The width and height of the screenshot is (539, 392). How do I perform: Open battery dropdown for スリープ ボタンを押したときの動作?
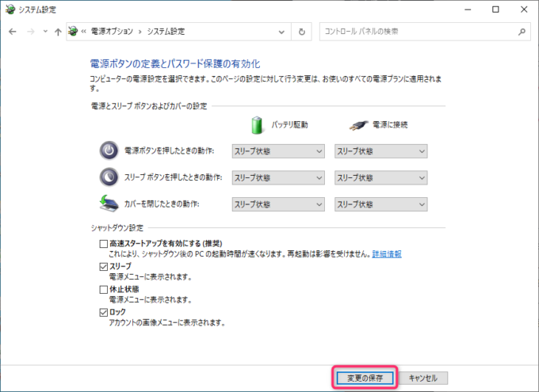(278, 177)
